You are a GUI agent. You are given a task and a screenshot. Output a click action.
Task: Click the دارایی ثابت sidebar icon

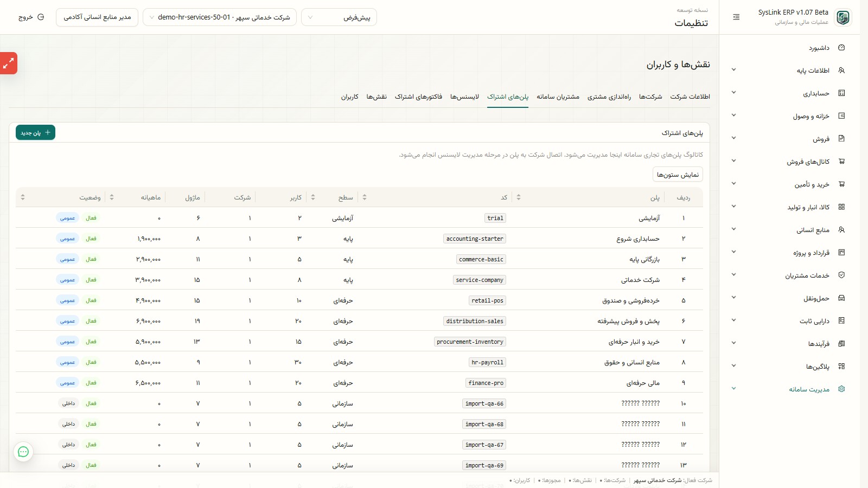[841, 321]
